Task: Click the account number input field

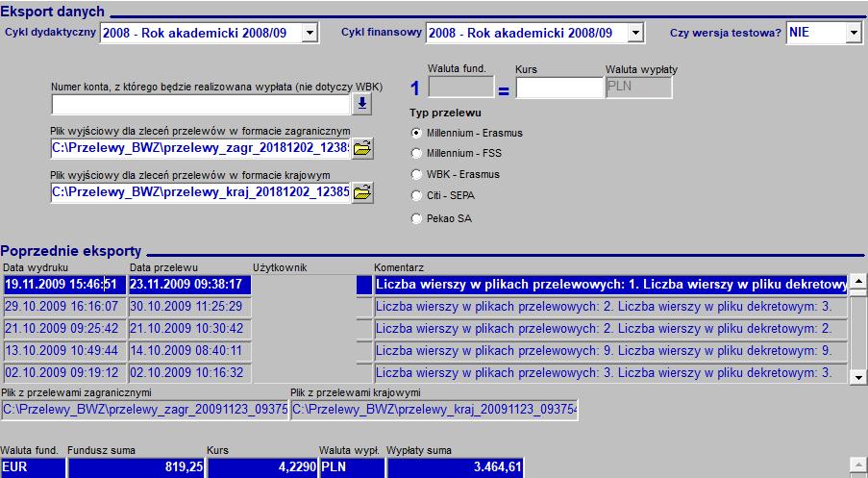Action: [201, 105]
